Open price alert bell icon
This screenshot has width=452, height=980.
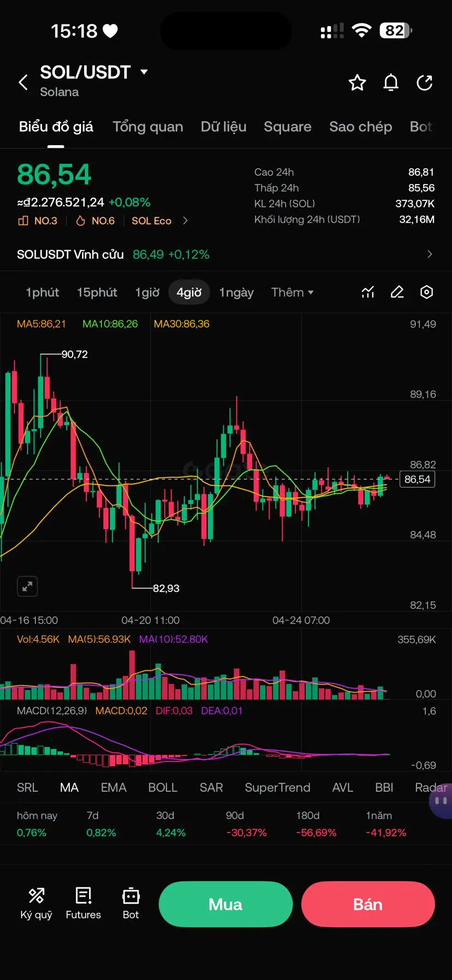[x=391, y=82]
